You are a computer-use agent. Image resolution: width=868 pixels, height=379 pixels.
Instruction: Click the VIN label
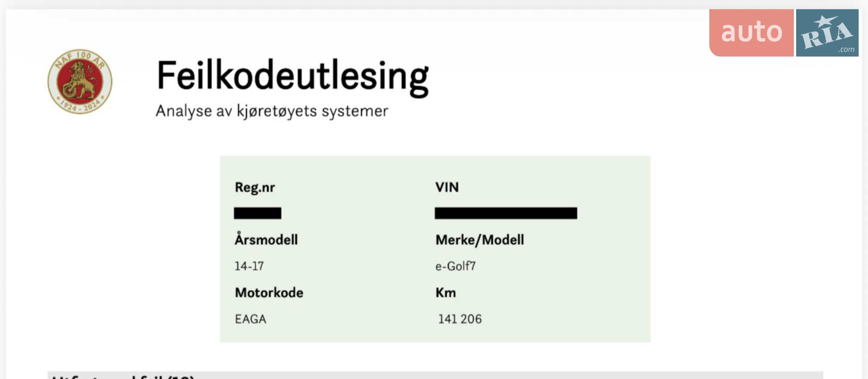click(x=447, y=187)
